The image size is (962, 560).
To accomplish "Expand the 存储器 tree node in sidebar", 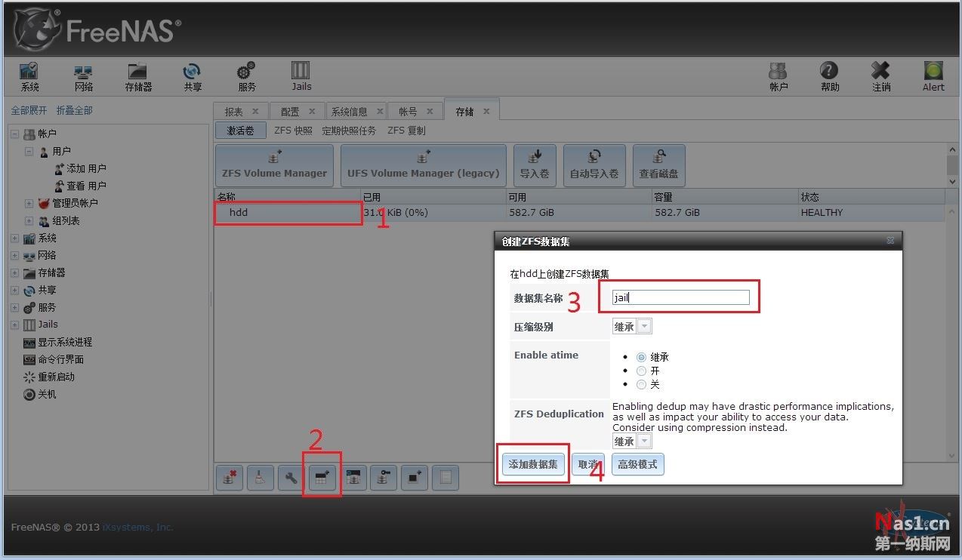I will [x=14, y=272].
